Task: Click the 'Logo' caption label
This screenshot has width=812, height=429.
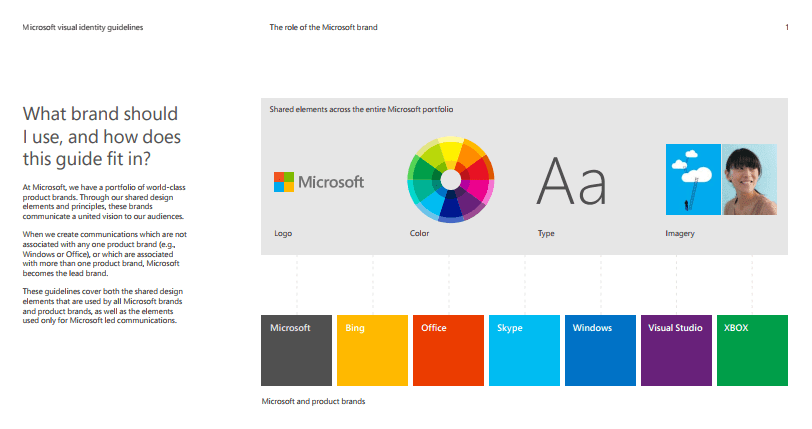Action: [x=283, y=234]
